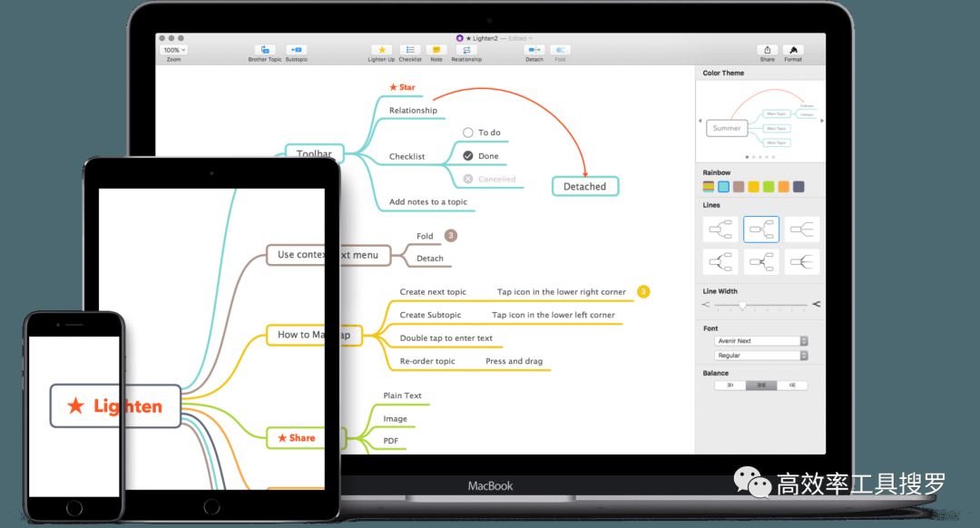Viewport: 980px width, 528px height.
Task: Select the Create Subtopic text
Action: tap(431, 315)
